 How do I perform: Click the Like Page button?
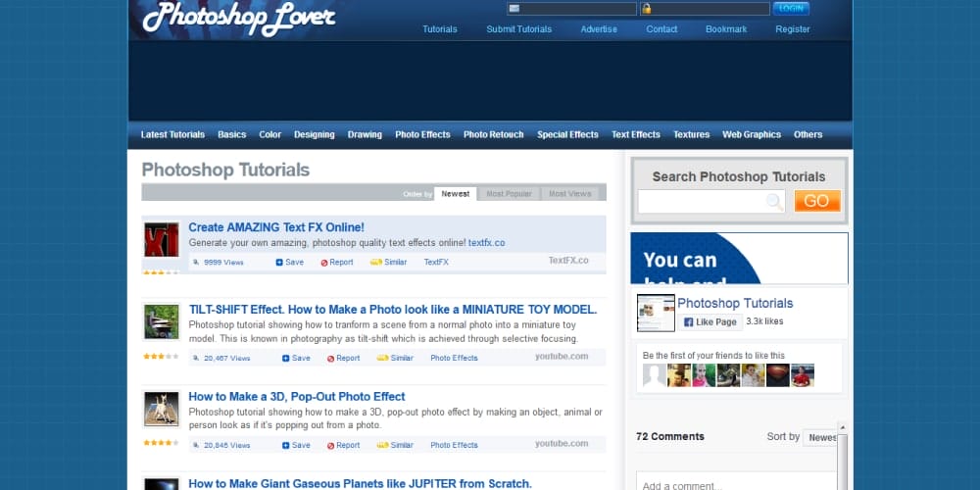click(710, 322)
